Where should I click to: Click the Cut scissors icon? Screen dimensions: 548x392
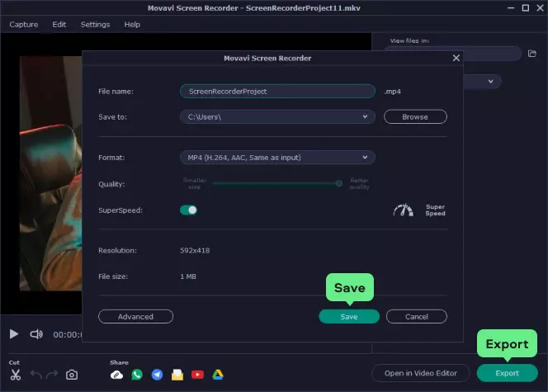pyautogui.click(x=16, y=375)
